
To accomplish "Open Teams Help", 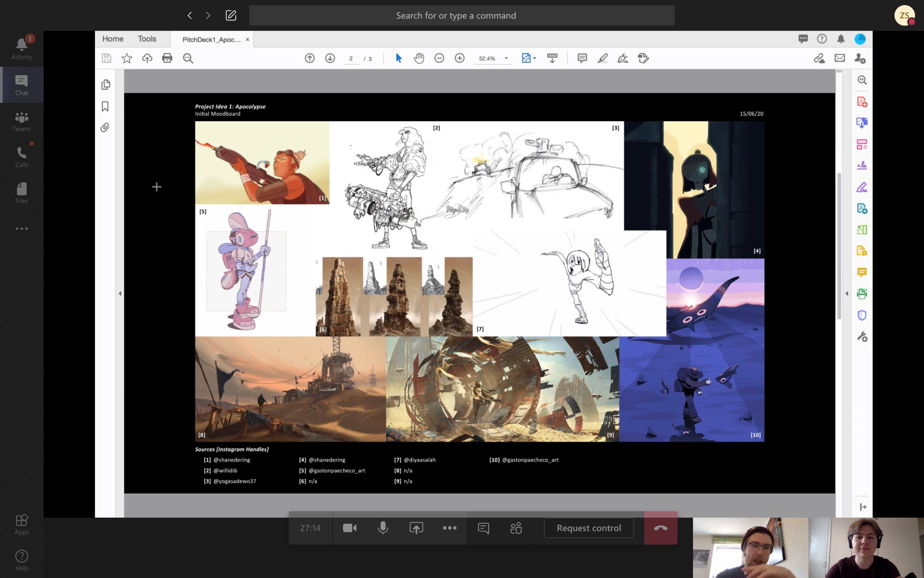I will [22, 560].
